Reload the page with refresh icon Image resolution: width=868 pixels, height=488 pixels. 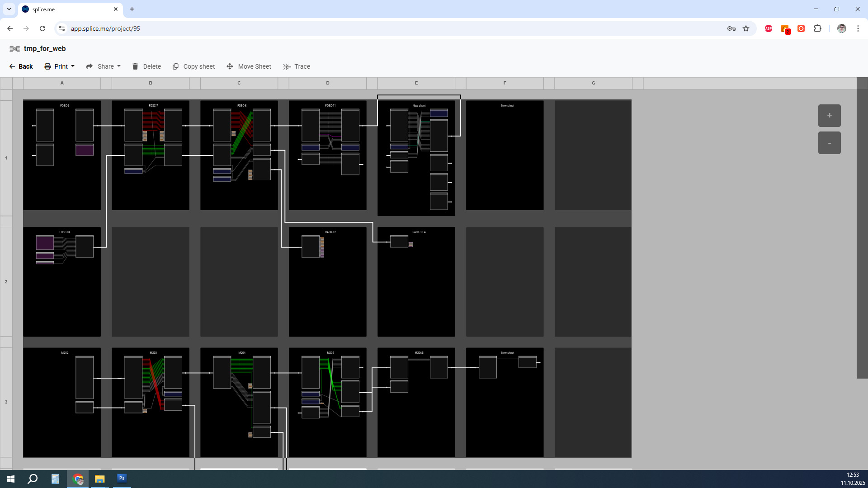point(42,28)
